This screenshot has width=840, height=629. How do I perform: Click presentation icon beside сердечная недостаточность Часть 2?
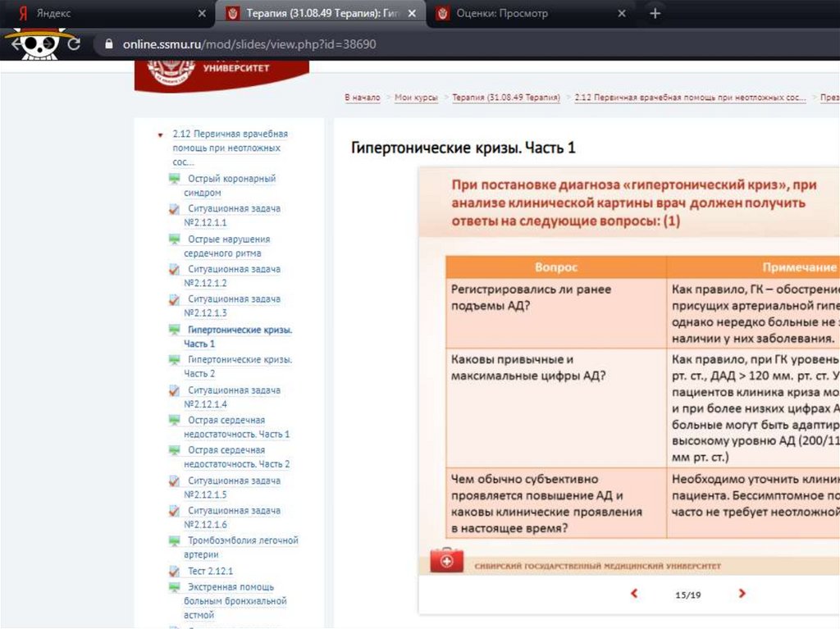click(174, 450)
